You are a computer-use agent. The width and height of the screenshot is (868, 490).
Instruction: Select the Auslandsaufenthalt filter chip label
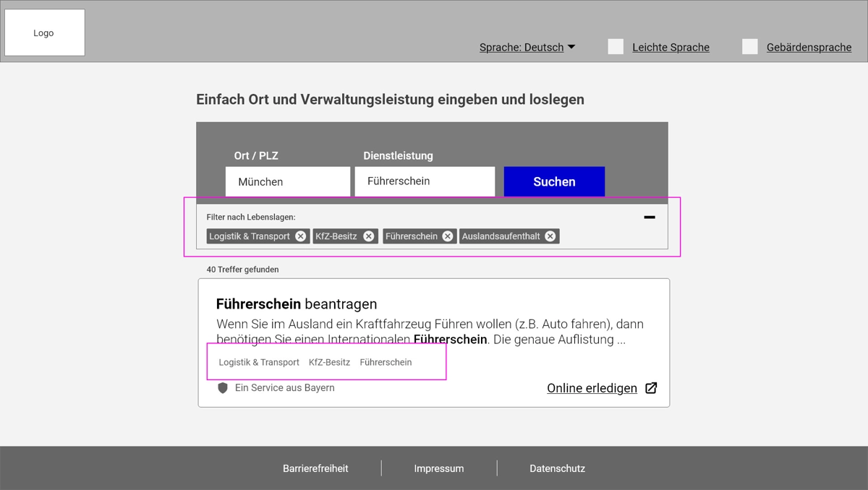pyautogui.click(x=501, y=236)
